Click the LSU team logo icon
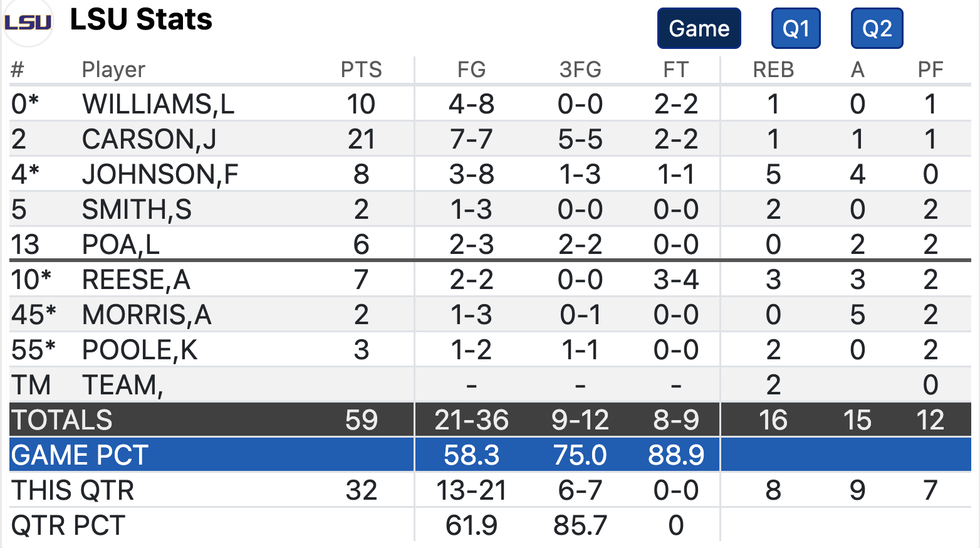Image resolution: width=980 pixels, height=548 pixels. point(28,20)
